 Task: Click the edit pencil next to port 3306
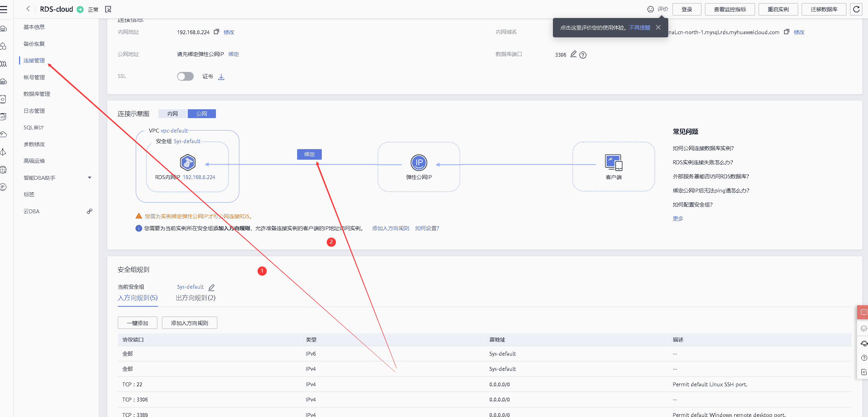[x=573, y=54]
